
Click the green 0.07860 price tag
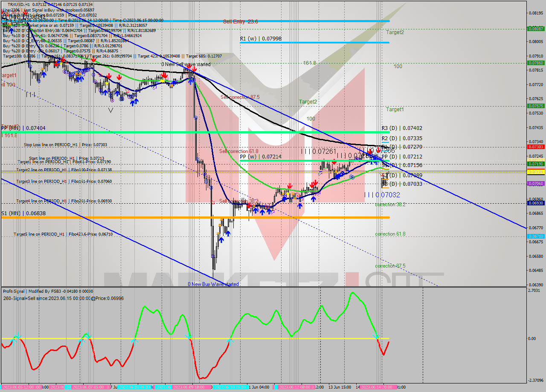pyautogui.click(x=536, y=63)
